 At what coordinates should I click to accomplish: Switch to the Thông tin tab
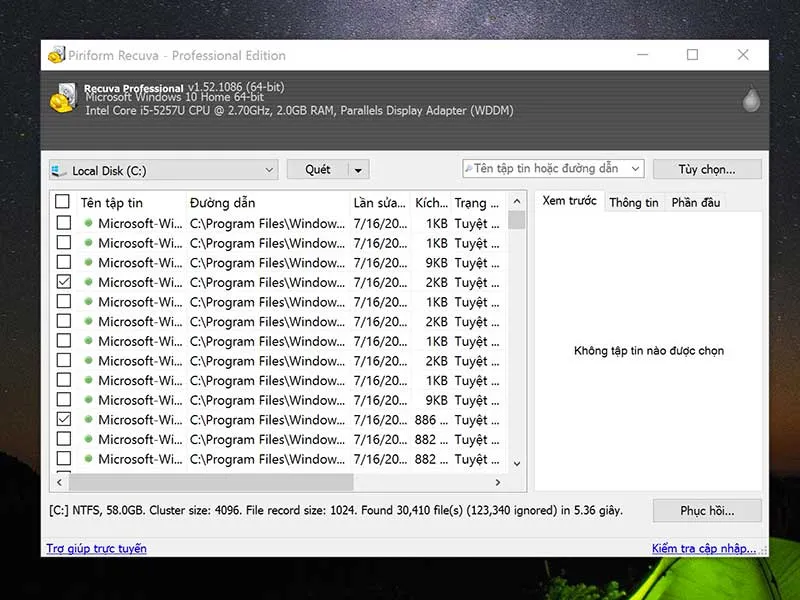[633, 202]
